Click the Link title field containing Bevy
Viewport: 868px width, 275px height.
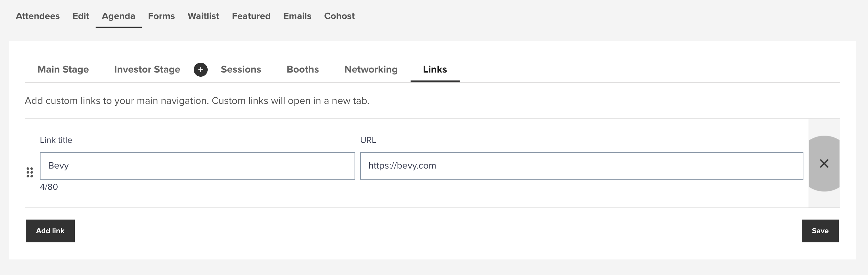[197, 166]
